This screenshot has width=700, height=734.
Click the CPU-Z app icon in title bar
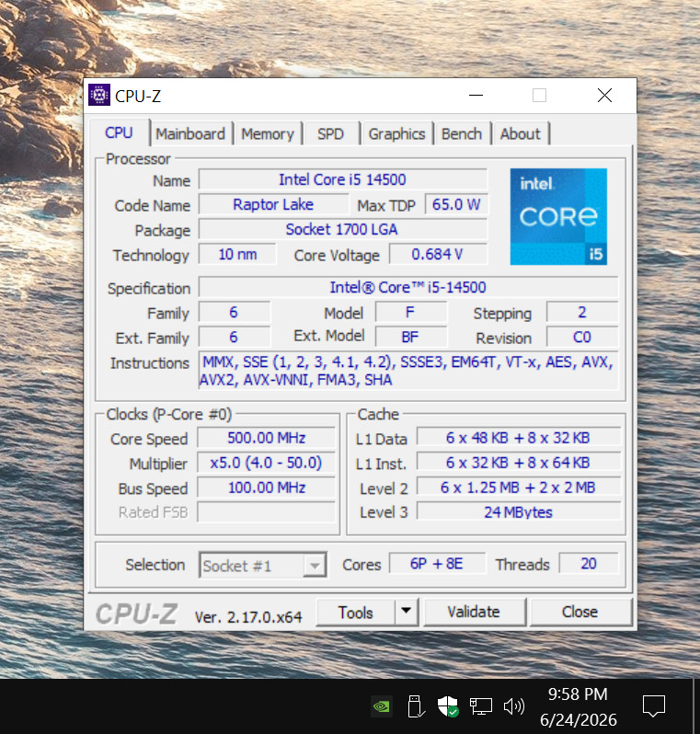click(x=99, y=95)
